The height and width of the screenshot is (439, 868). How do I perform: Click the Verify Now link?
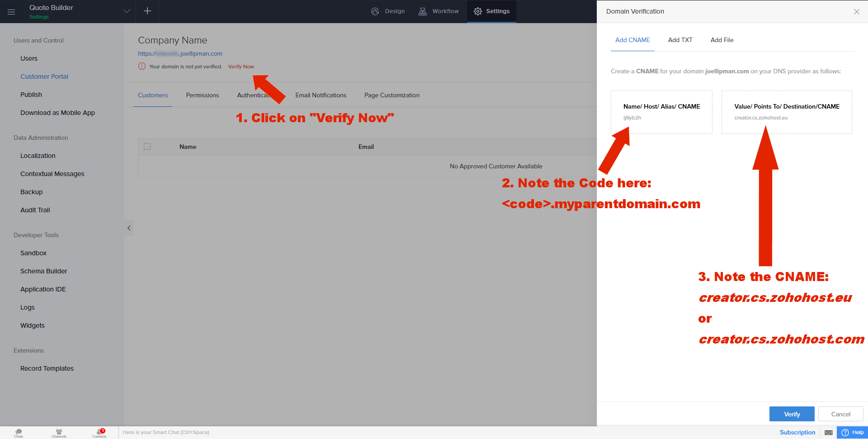click(241, 67)
